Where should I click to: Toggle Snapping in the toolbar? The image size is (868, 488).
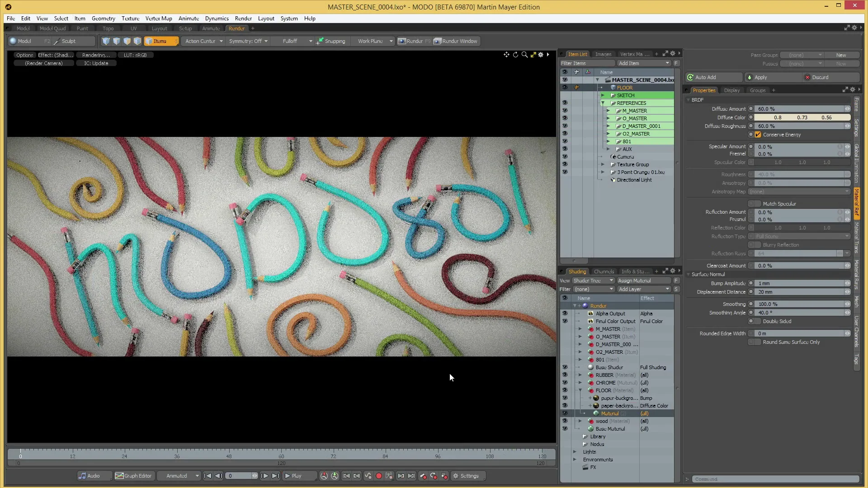331,41
